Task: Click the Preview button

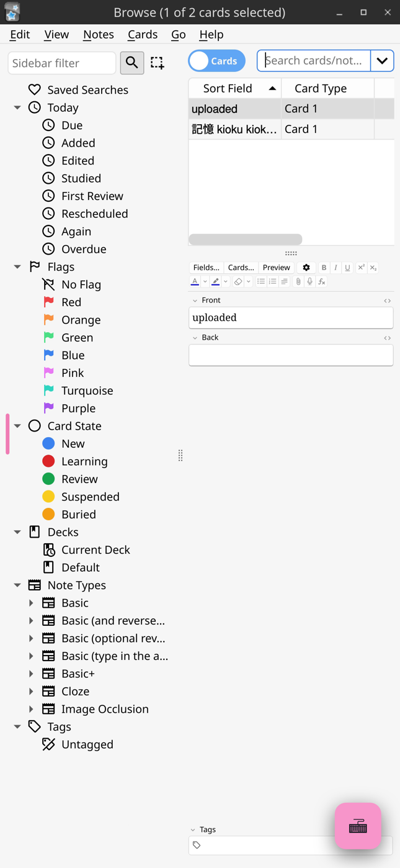Action: click(x=277, y=268)
